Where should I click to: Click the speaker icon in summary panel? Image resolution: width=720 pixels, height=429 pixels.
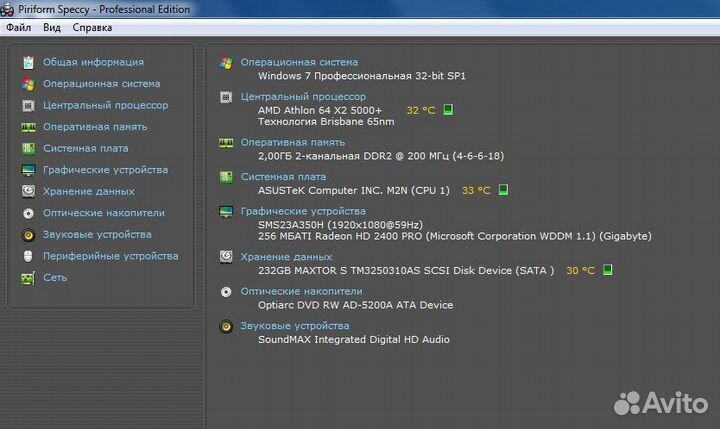point(226,326)
